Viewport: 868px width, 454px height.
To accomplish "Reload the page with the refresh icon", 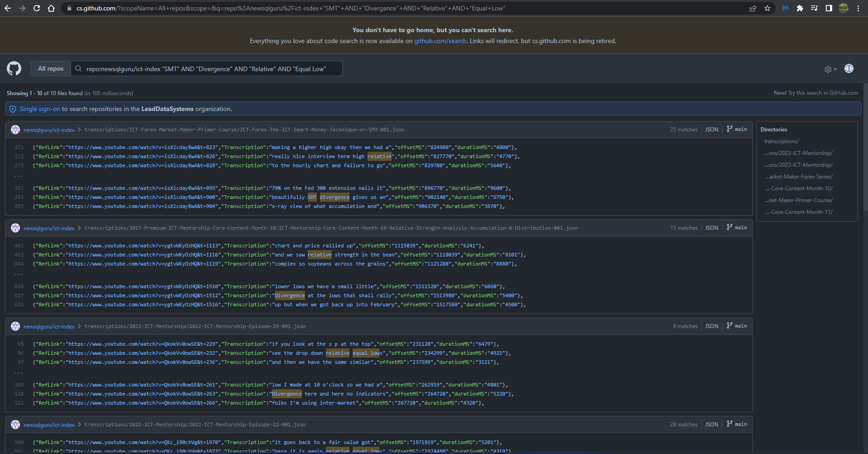I will tap(37, 8).
